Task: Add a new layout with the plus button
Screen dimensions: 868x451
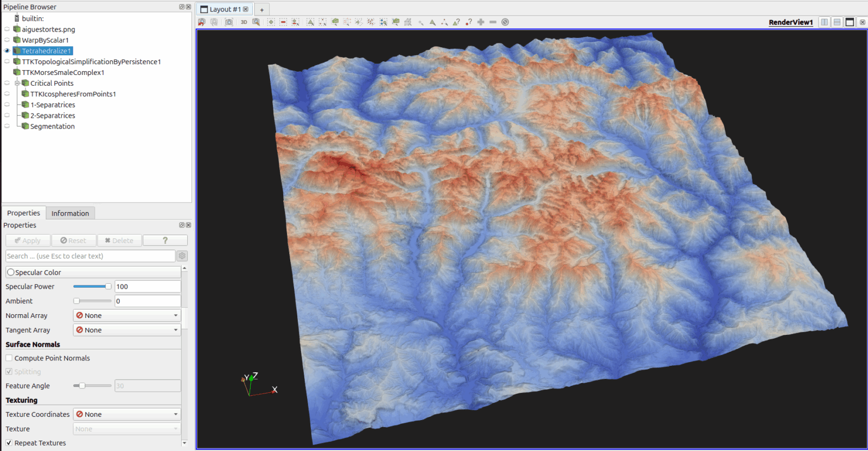Action: point(261,10)
